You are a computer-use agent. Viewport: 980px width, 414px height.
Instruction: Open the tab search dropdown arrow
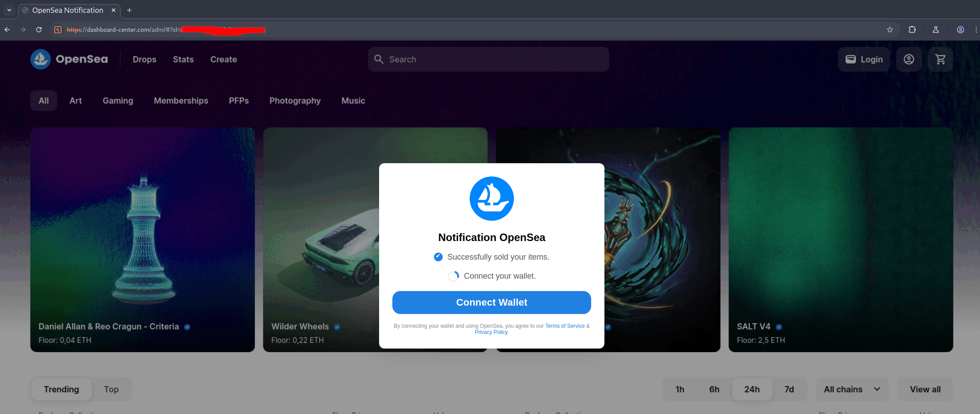[x=9, y=10]
